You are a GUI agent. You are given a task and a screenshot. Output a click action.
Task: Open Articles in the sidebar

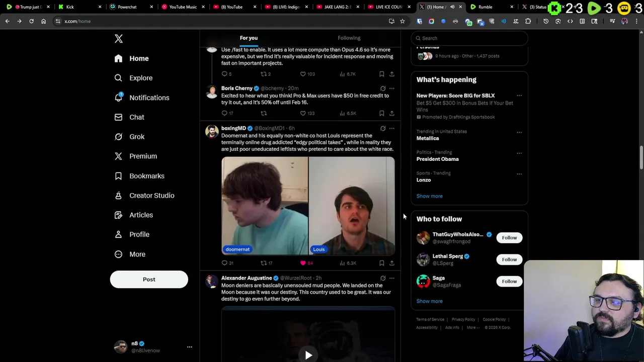[x=134, y=215]
